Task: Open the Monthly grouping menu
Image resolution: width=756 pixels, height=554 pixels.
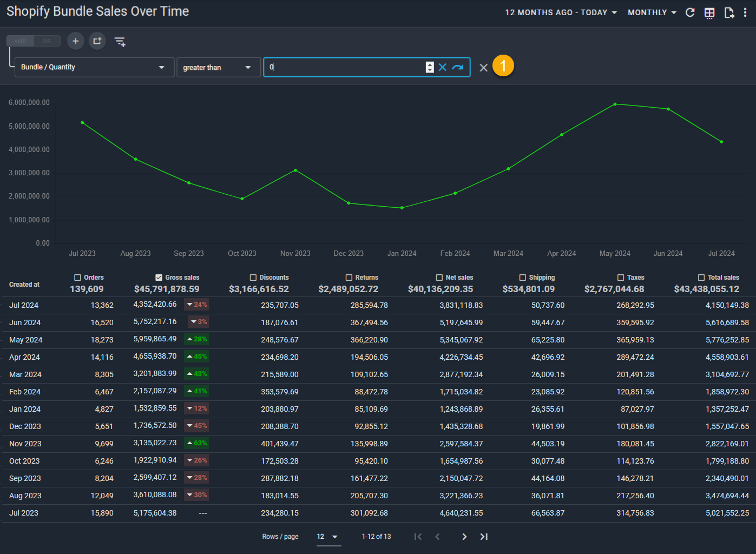Action: click(x=652, y=12)
